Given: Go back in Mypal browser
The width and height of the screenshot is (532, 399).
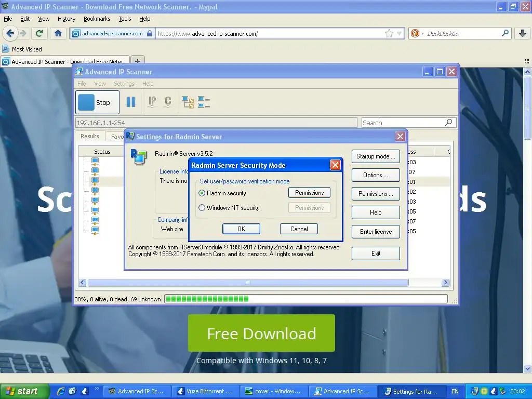Looking at the screenshot, I should (x=10, y=33).
